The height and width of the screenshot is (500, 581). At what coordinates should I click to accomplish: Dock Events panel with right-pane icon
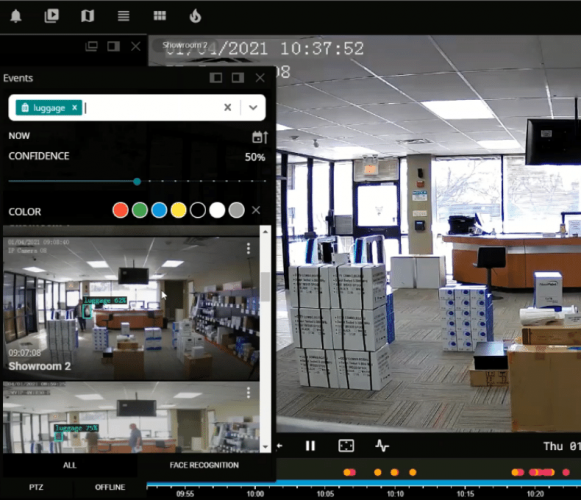(238, 77)
